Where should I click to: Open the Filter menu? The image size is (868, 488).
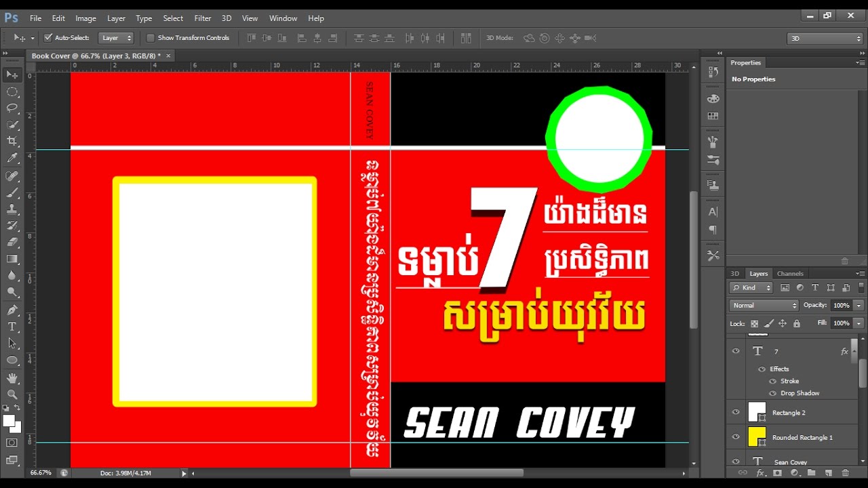(x=203, y=18)
